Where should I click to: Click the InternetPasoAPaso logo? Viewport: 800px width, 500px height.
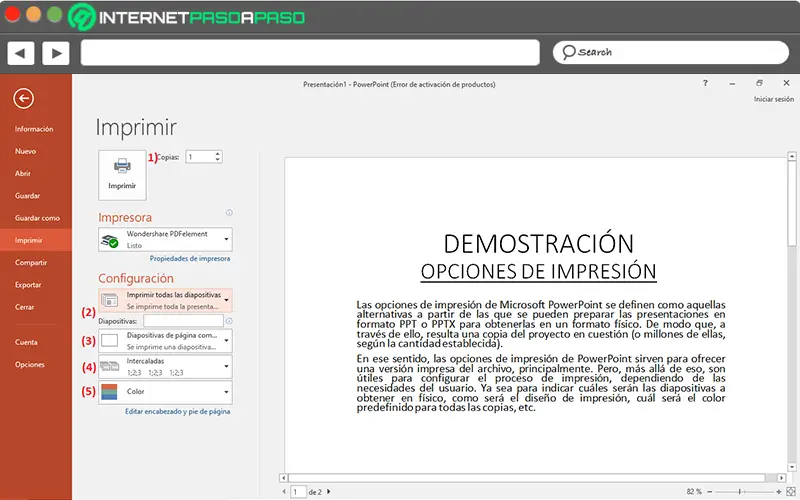click(x=187, y=17)
